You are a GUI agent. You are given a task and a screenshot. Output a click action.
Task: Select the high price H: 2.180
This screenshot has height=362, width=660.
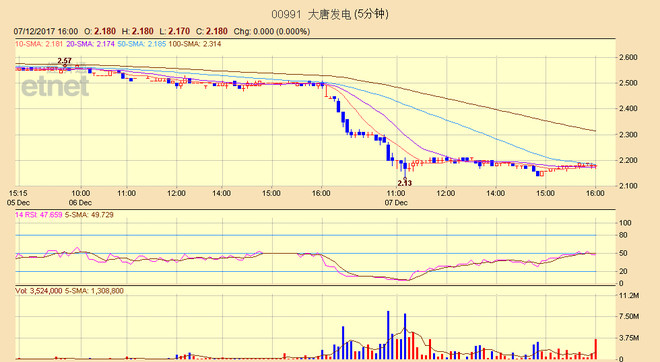pyautogui.click(x=138, y=32)
